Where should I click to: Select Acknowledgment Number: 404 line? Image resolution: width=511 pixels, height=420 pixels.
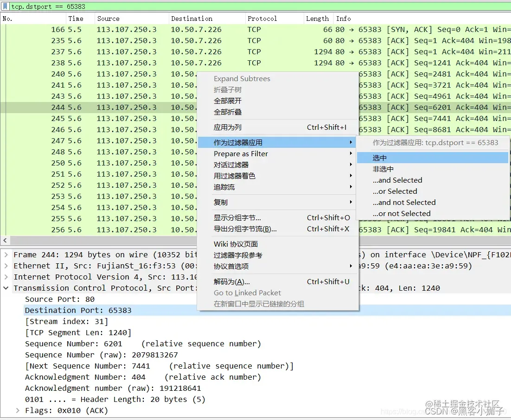coord(143,377)
